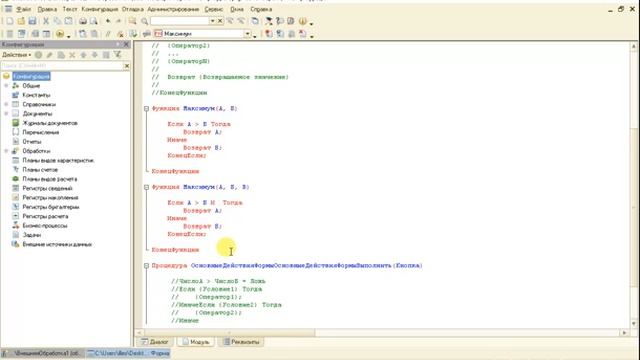Click the Delete X icon in Configuration panel toolbar
Image resolution: width=640 pixels, height=360 pixels.
(x=72, y=55)
